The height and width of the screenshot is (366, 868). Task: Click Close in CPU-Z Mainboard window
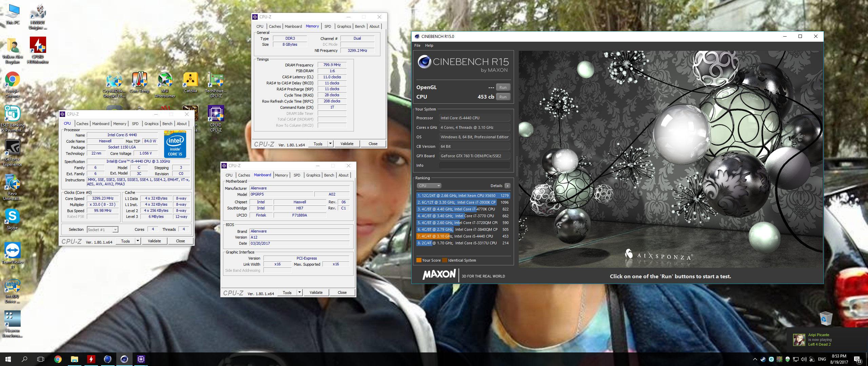click(342, 292)
